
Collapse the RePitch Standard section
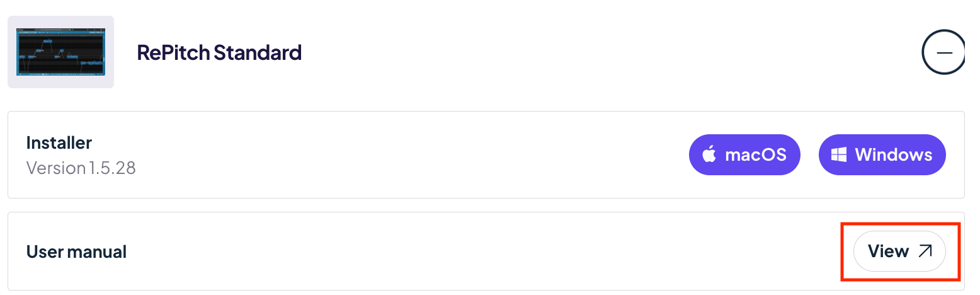(x=944, y=53)
